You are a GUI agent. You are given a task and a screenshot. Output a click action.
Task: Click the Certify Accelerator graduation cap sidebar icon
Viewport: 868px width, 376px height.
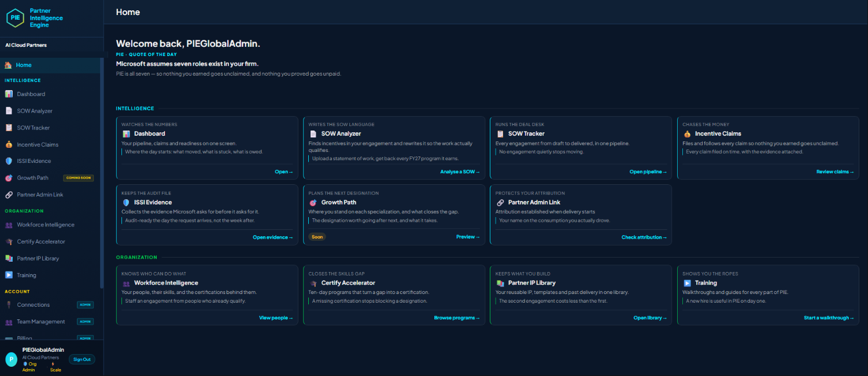9,241
